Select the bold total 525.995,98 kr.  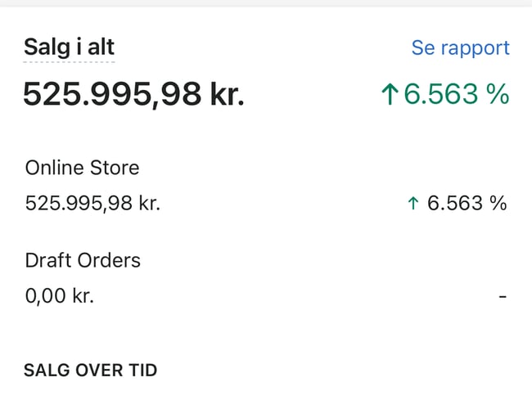133,95
